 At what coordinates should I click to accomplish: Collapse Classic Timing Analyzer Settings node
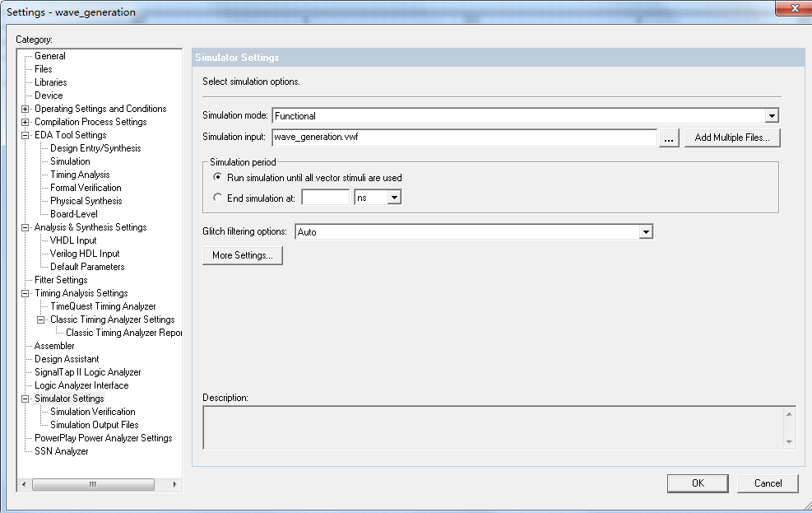point(40,319)
